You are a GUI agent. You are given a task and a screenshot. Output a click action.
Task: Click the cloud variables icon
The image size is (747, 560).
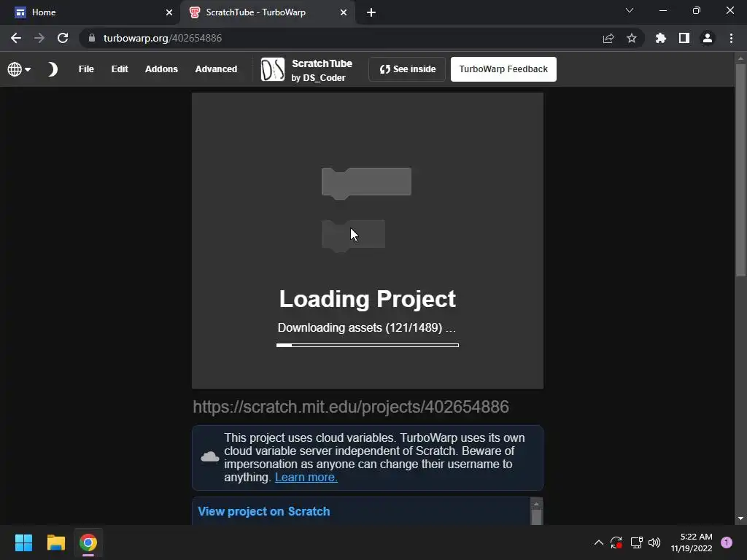pos(209,457)
